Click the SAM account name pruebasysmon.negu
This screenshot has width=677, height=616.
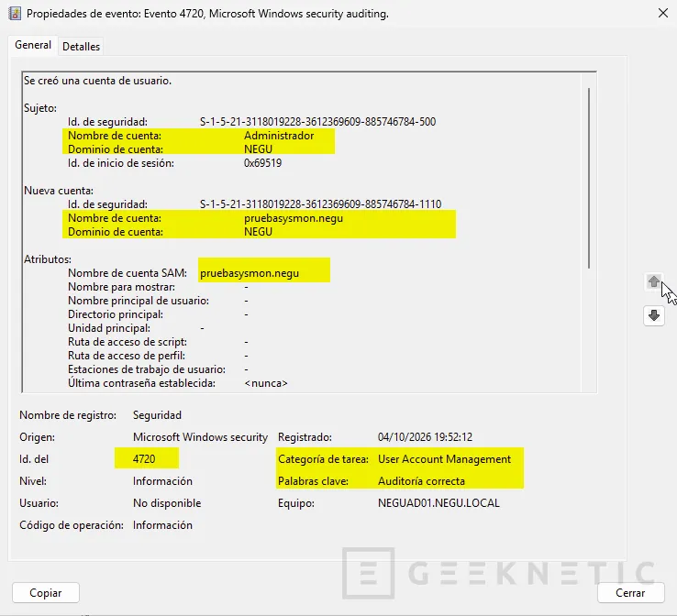click(x=250, y=273)
